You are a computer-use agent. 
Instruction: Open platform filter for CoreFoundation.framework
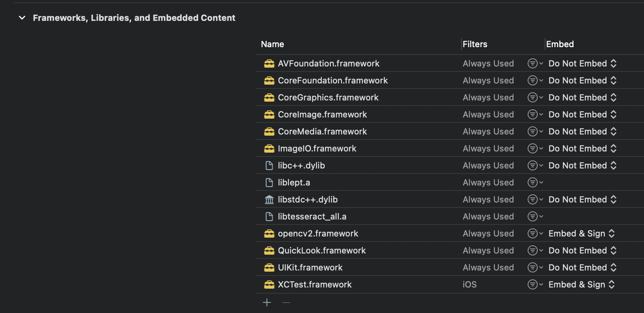pos(535,80)
